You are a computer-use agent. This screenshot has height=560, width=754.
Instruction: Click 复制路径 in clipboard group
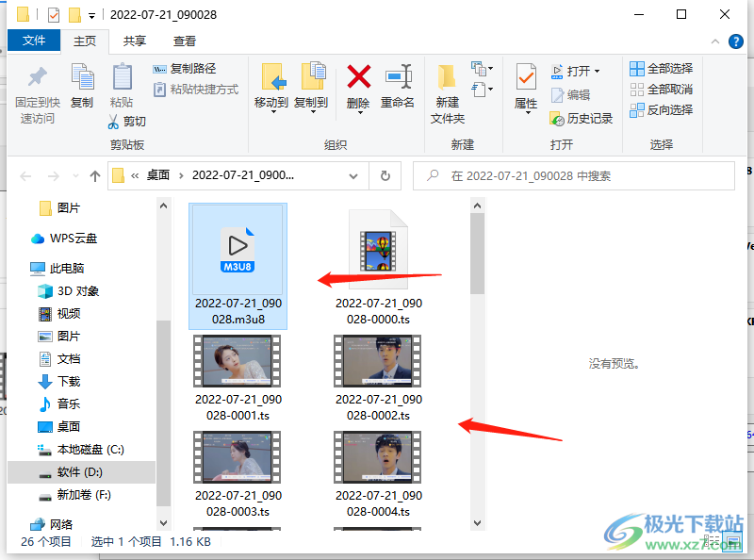click(184, 69)
